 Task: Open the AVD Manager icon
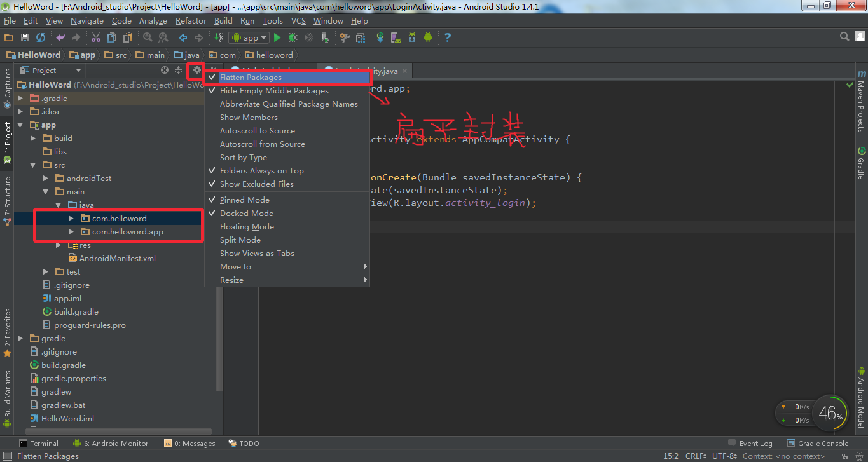[x=396, y=38]
